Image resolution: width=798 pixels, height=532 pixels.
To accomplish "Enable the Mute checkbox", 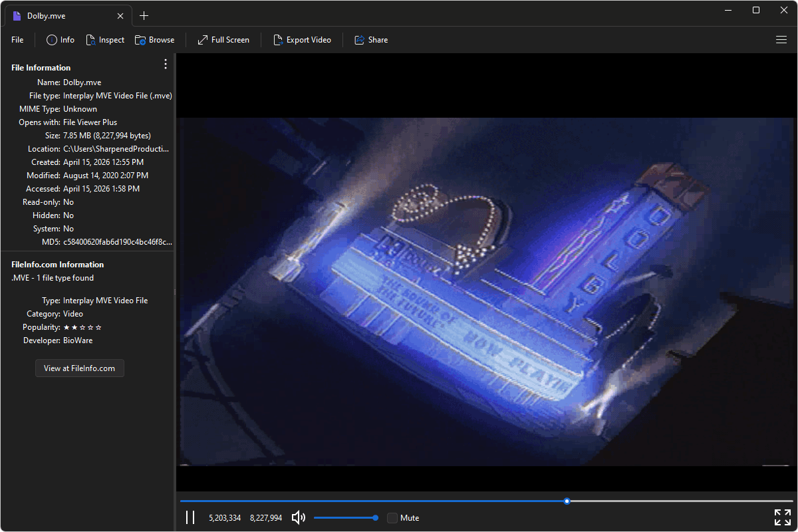I will tap(392, 517).
